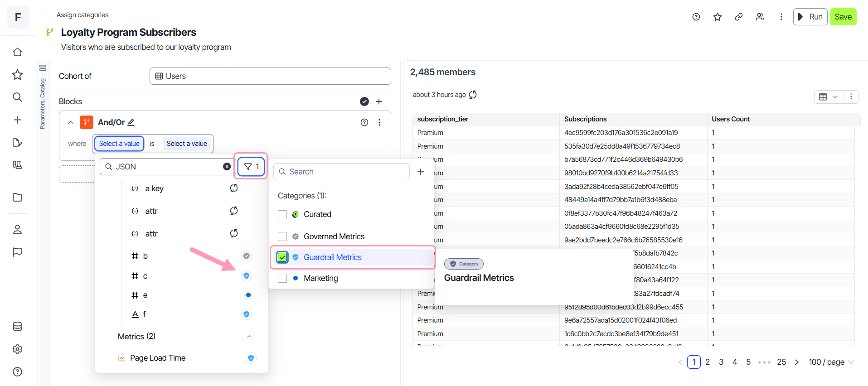Sort by Subscriptions column header

pyautogui.click(x=633, y=119)
